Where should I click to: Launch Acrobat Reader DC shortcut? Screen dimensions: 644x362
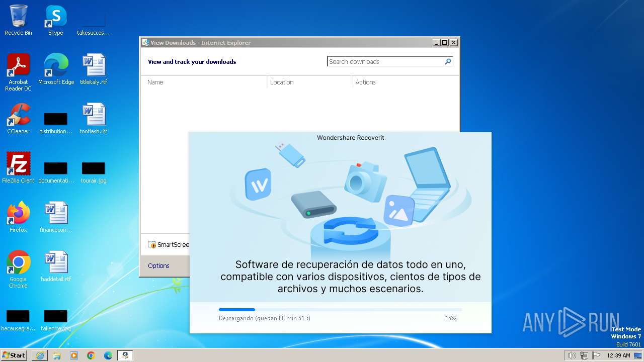click(18, 72)
